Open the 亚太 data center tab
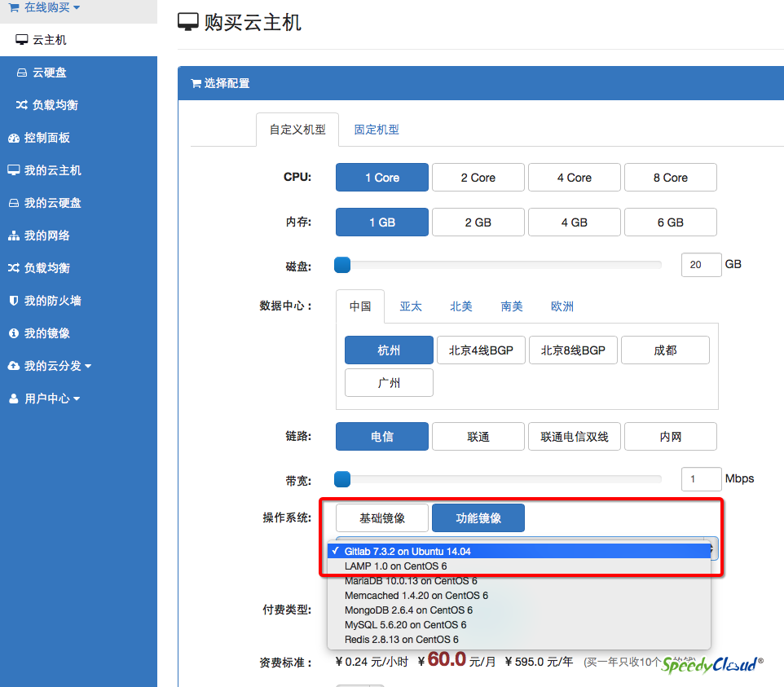Image resolution: width=784 pixels, height=687 pixels. click(411, 306)
